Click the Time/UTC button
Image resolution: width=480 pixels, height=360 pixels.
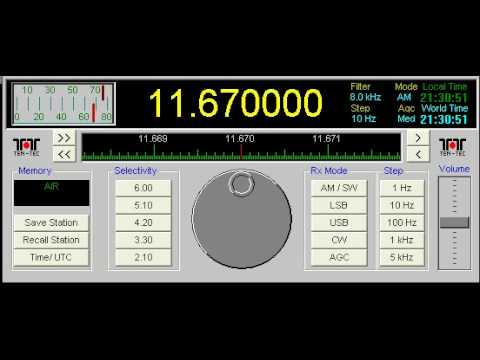pyautogui.click(x=51, y=257)
